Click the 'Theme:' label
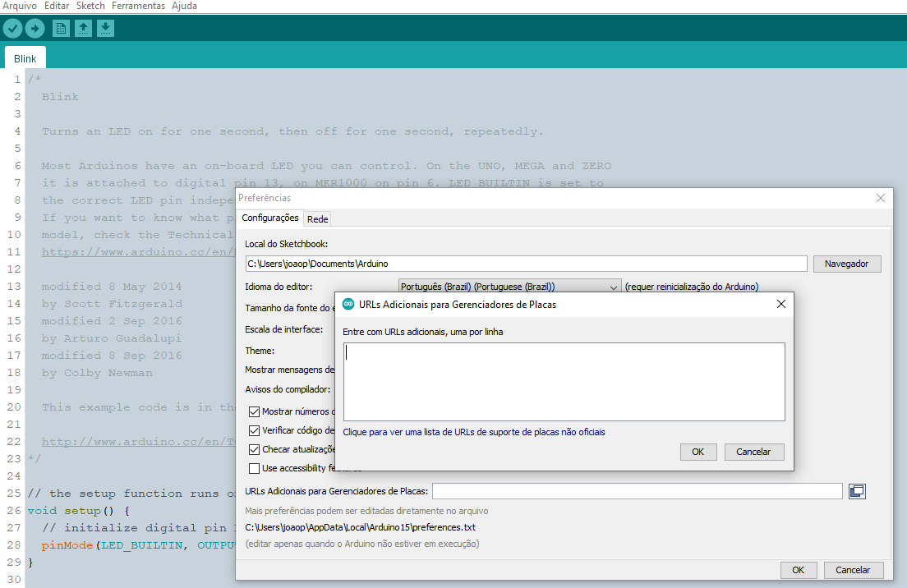Image resolution: width=907 pixels, height=588 pixels. 260,351
